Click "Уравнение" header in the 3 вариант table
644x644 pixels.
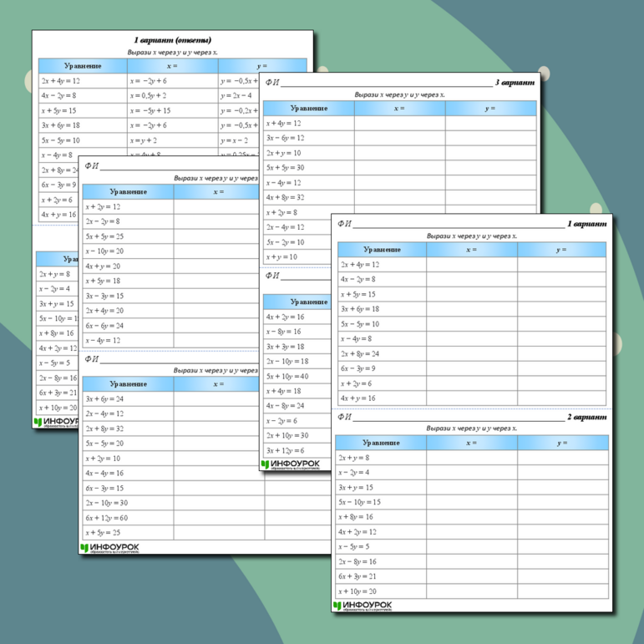click(309, 109)
